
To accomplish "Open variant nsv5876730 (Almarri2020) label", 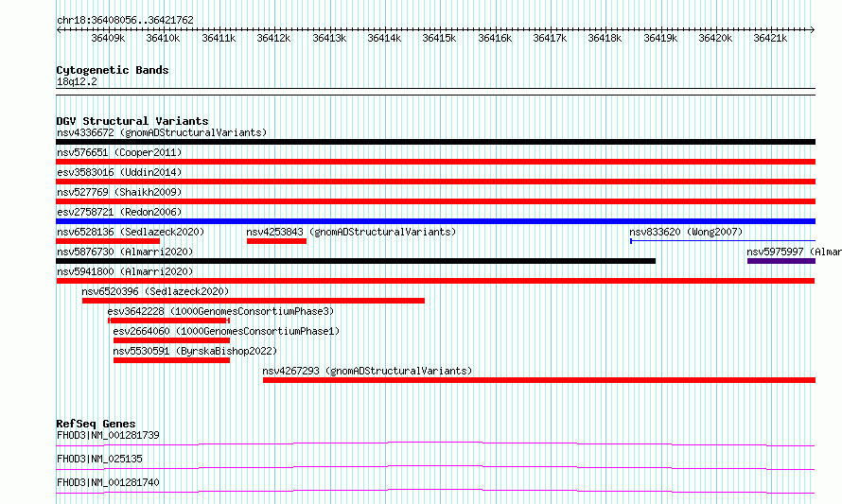I will (125, 252).
